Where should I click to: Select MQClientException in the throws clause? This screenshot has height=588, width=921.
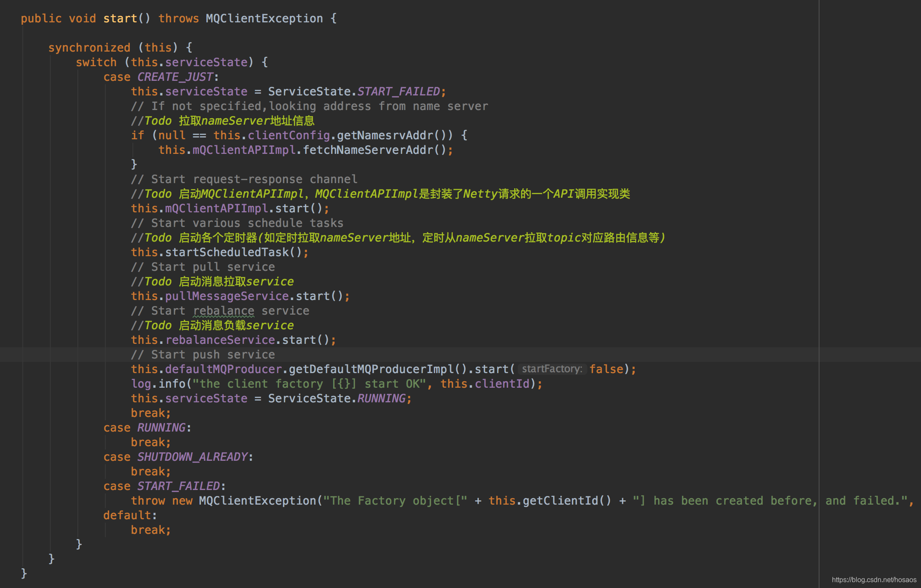pos(264,18)
